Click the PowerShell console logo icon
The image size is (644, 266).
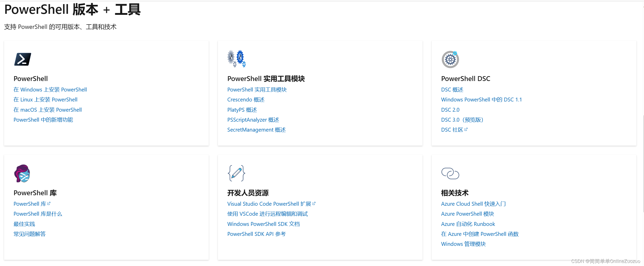click(23, 59)
